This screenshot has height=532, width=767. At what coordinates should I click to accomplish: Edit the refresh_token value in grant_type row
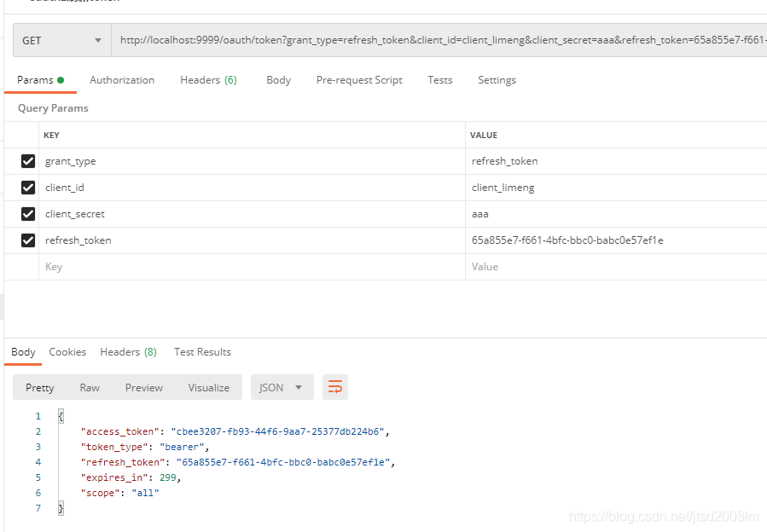pyautogui.click(x=616, y=161)
